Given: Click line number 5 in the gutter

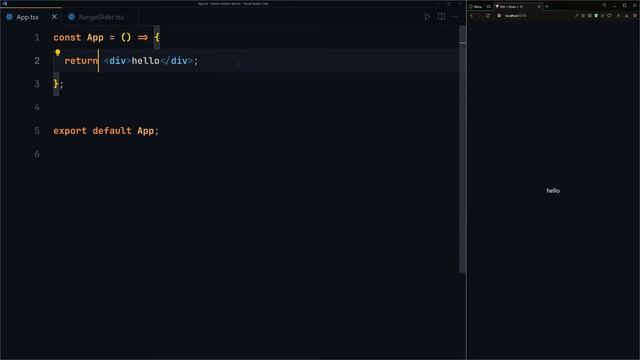Looking at the screenshot, I should tap(37, 131).
